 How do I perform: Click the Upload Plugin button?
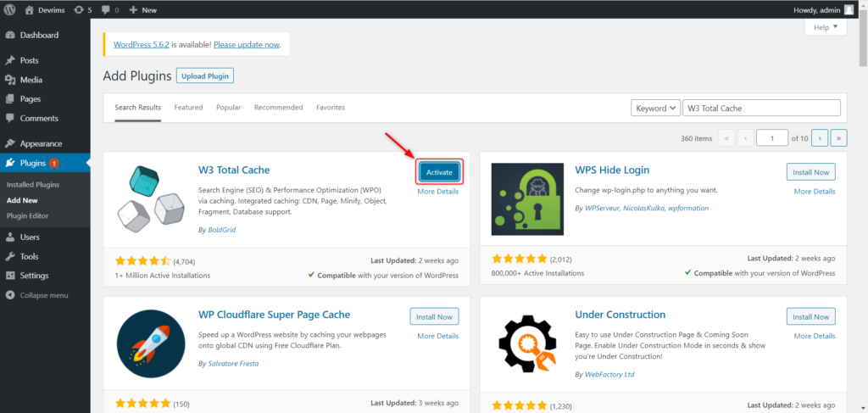205,75
